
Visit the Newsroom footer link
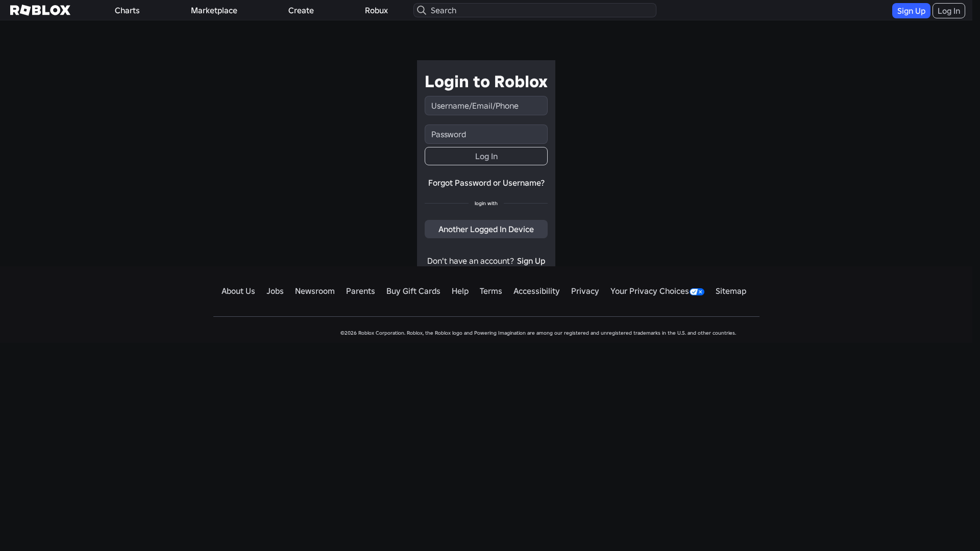315,291
